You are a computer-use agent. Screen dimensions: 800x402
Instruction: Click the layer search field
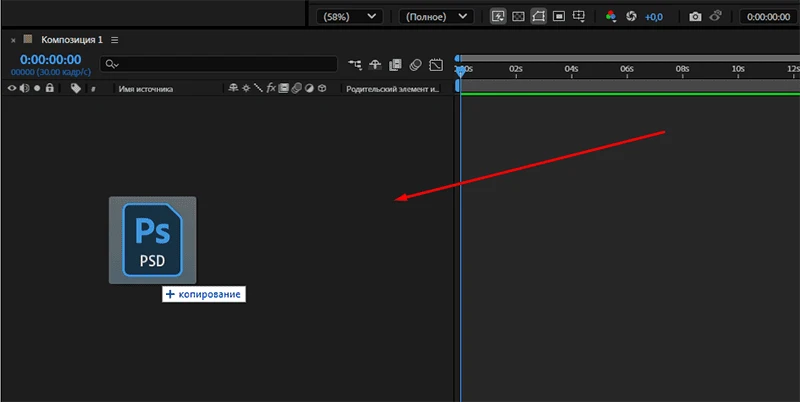click(218, 64)
